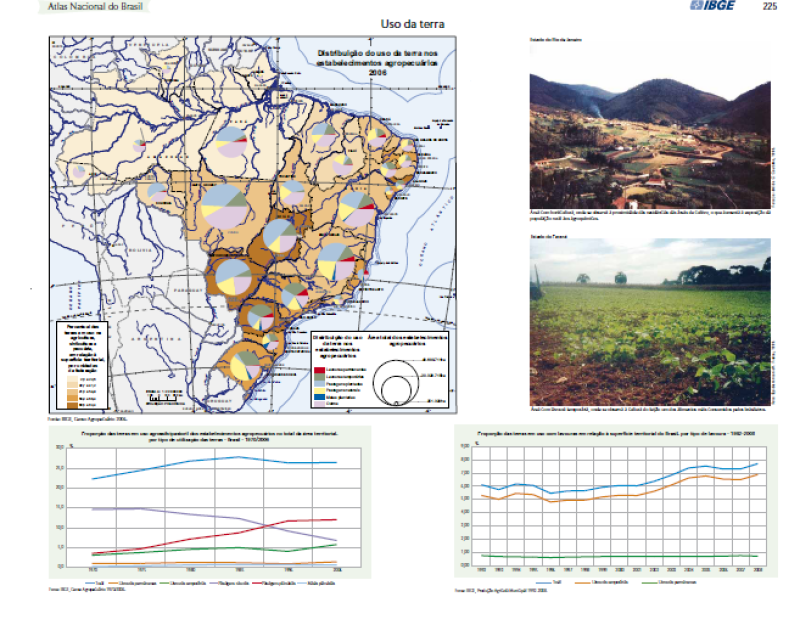Click the gray-green swatch in the map legend
Viewport: 800px width, 625px height.
319,377
